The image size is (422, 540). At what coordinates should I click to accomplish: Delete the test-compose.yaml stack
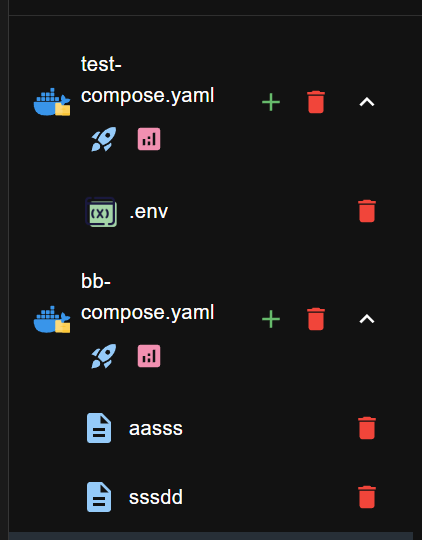[x=316, y=102]
